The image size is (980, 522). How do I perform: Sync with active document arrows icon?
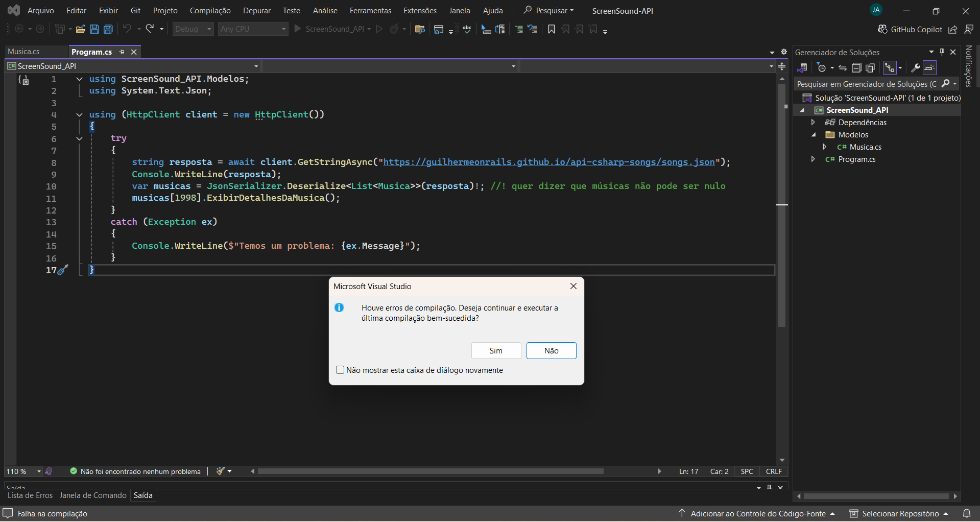tap(843, 68)
